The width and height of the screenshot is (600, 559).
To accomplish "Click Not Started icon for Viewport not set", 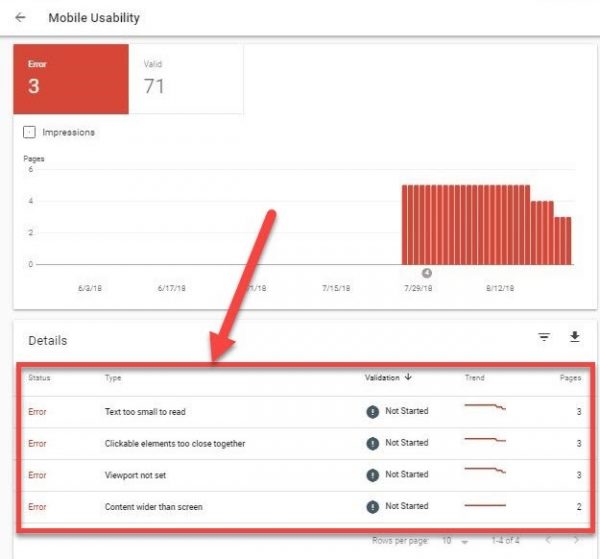I will [x=372, y=475].
